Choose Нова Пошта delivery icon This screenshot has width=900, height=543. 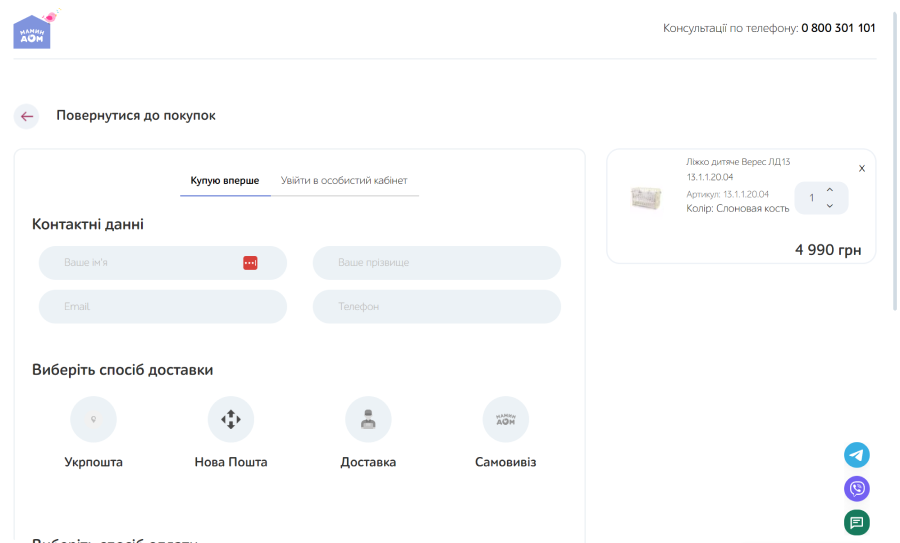231,420
